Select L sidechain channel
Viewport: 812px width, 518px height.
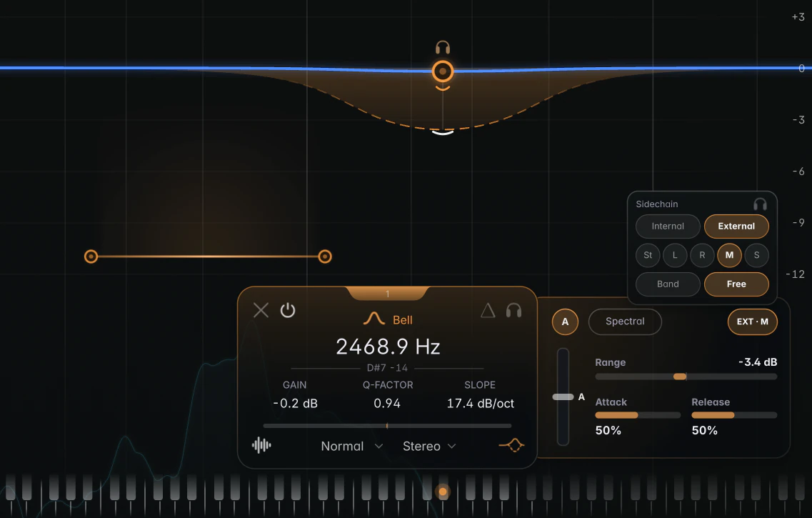coord(675,255)
